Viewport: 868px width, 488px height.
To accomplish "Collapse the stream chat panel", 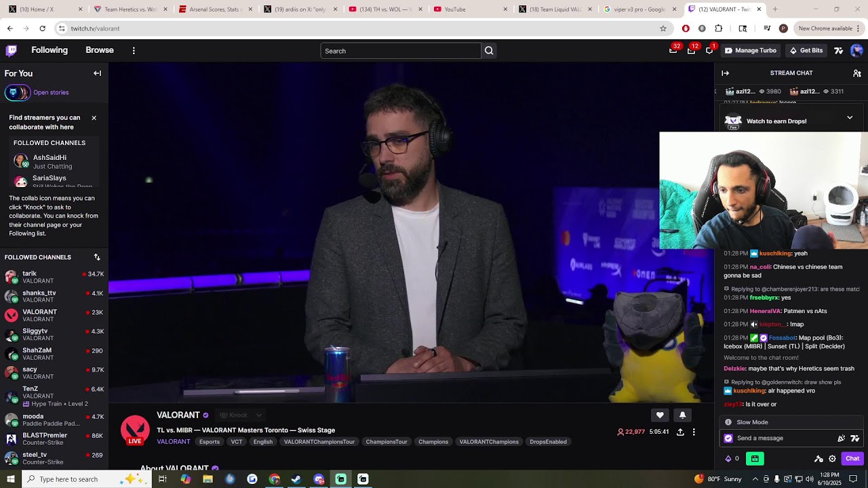I will click(725, 73).
